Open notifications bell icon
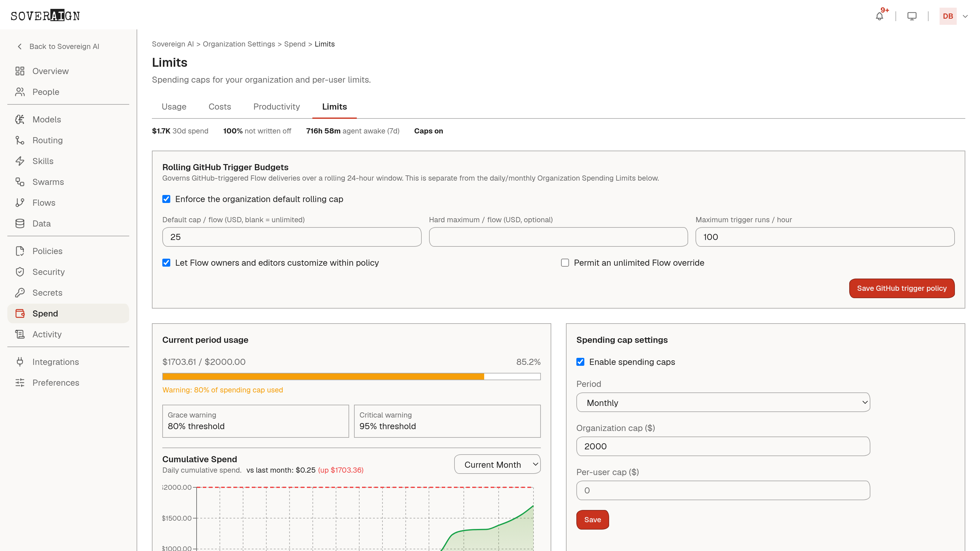The height and width of the screenshot is (551, 980). click(x=880, y=16)
